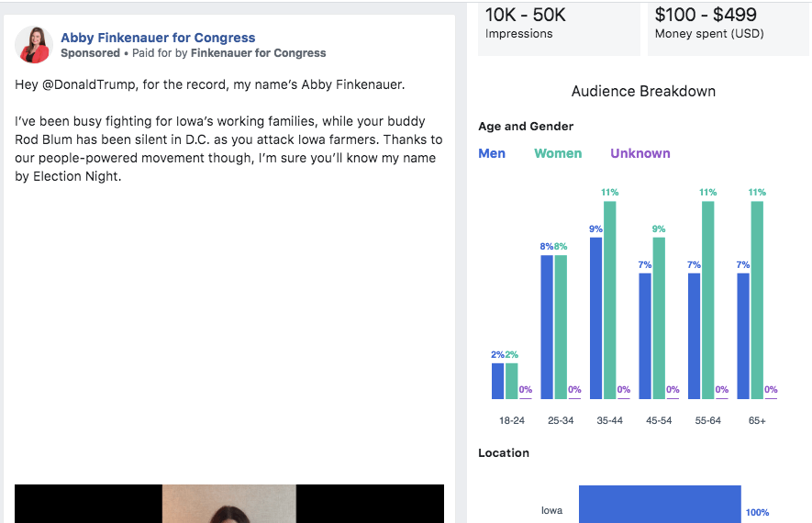Click the Iowa 100% location bar
The height and width of the screenshot is (523, 812).
click(x=659, y=505)
